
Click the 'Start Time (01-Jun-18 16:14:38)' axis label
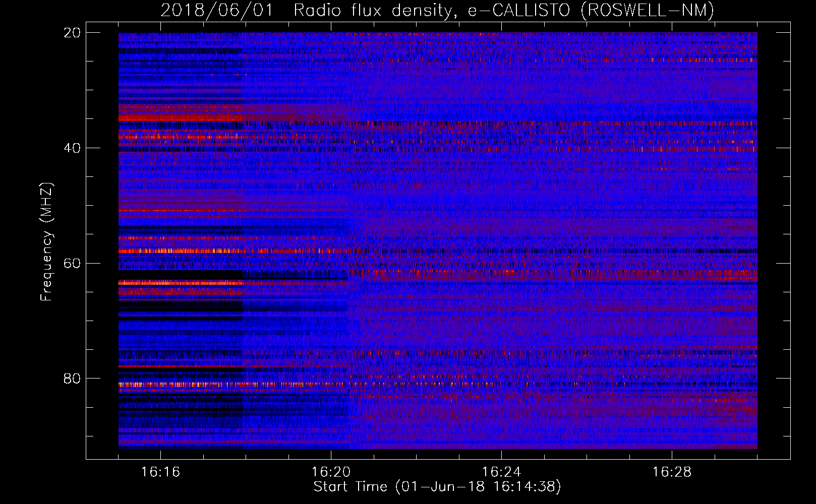click(437, 487)
